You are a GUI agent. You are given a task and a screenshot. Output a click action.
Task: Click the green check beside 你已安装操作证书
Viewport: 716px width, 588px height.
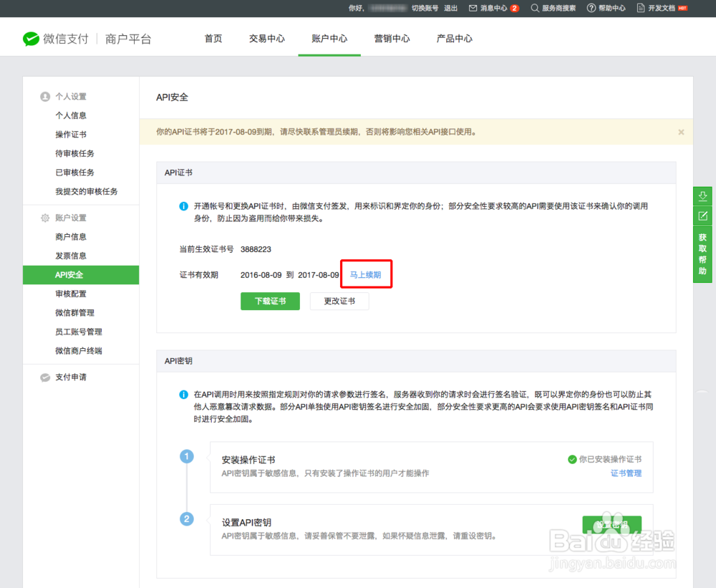coord(571,459)
